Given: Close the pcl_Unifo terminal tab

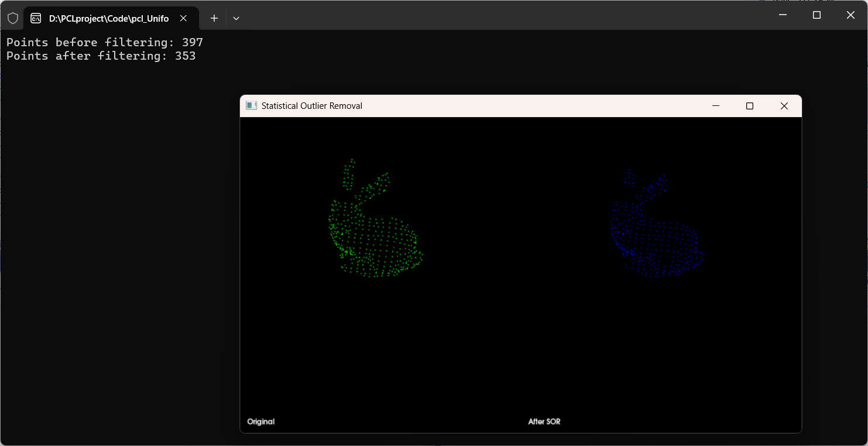Looking at the screenshot, I should [x=183, y=18].
